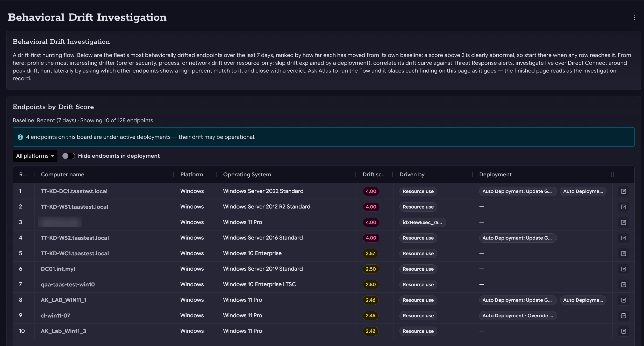Open endpoint TT-KD-DC1.taastest.local
This screenshot has width=644, height=346.
74,191
